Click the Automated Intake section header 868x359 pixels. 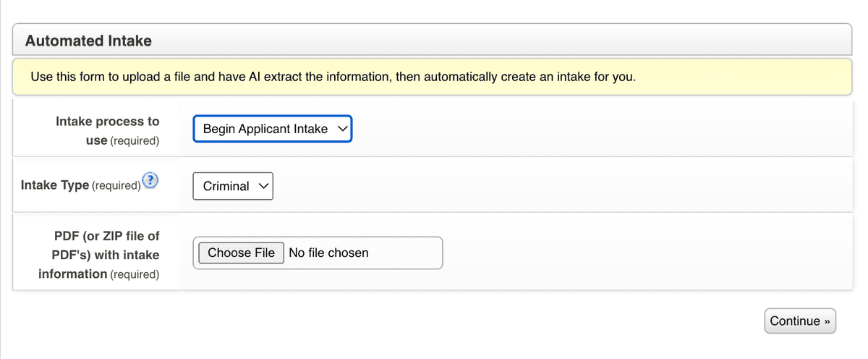pos(88,41)
